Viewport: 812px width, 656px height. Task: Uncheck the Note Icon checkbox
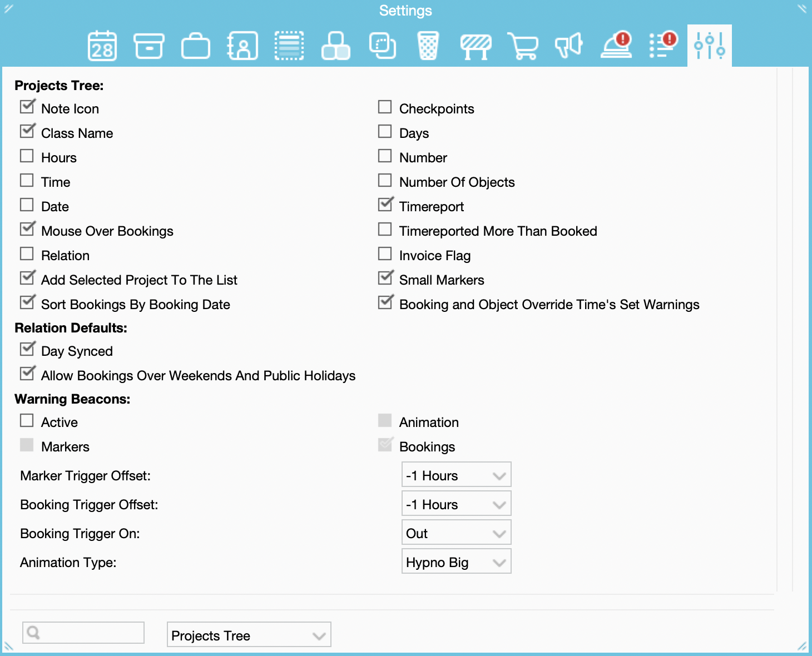(x=27, y=107)
